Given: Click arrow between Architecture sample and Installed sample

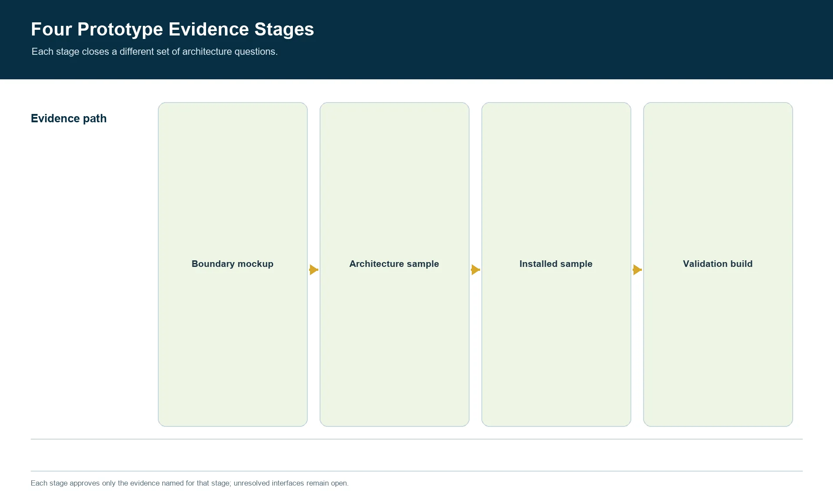Looking at the screenshot, I should tap(476, 270).
